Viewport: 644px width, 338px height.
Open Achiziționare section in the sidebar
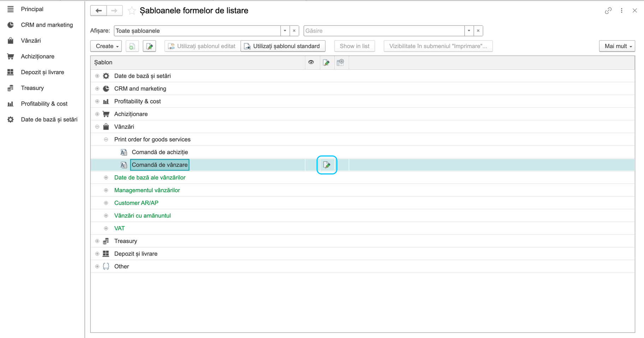pos(42,57)
